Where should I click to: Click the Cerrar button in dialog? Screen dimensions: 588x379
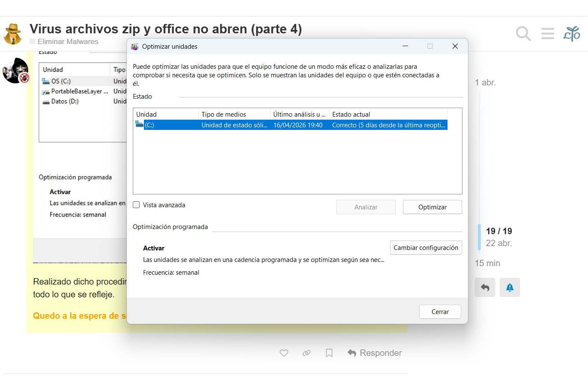pyautogui.click(x=440, y=312)
